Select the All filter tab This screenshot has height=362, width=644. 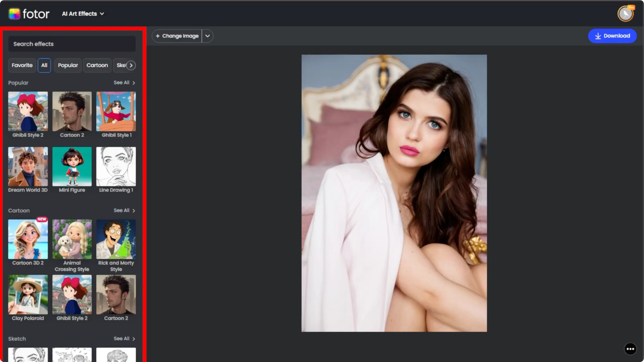pyautogui.click(x=44, y=65)
